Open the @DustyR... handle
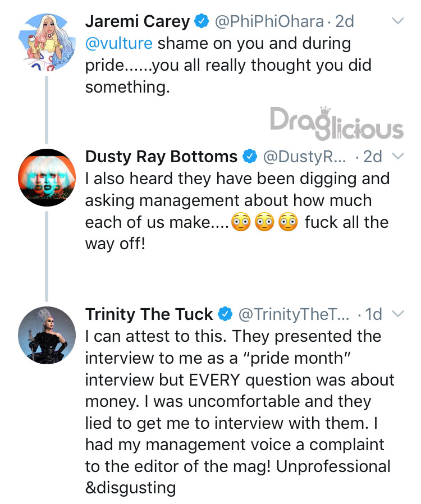The image size is (421, 504). (305, 157)
